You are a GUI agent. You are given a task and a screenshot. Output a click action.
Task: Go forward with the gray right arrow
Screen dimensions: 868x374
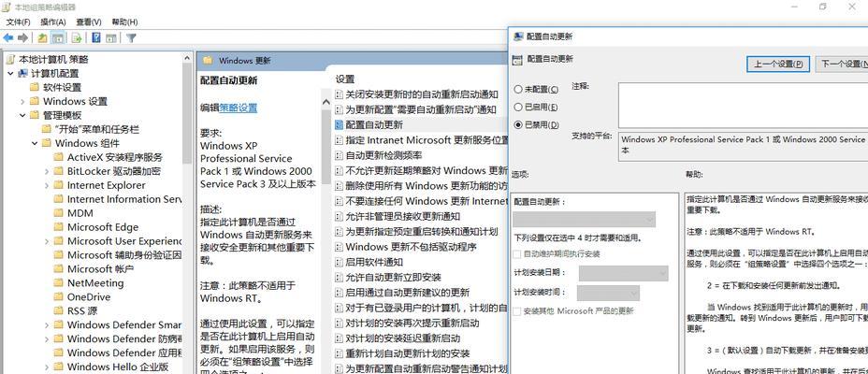[22, 38]
